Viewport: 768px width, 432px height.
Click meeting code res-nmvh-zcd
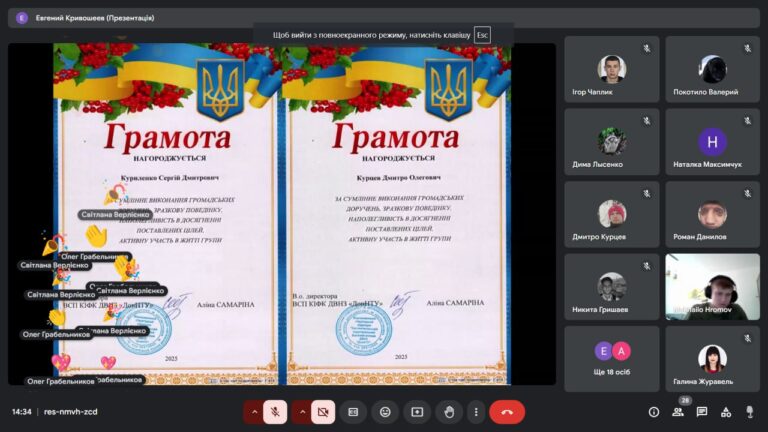click(x=71, y=412)
